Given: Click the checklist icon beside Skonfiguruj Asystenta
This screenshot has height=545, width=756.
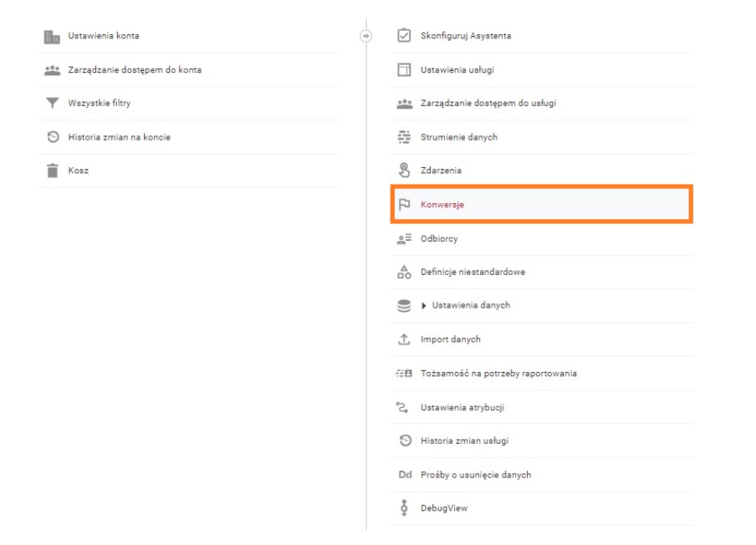Looking at the screenshot, I should (404, 36).
